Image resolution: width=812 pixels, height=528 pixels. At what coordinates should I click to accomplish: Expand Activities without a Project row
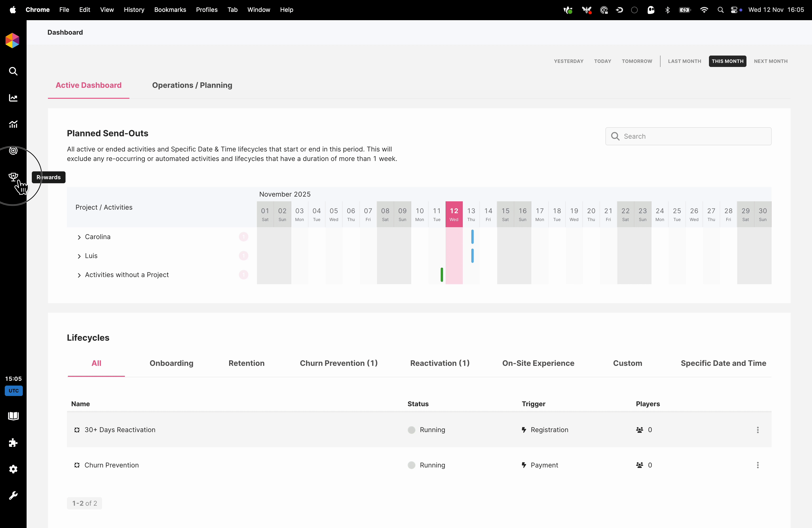pos(79,275)
